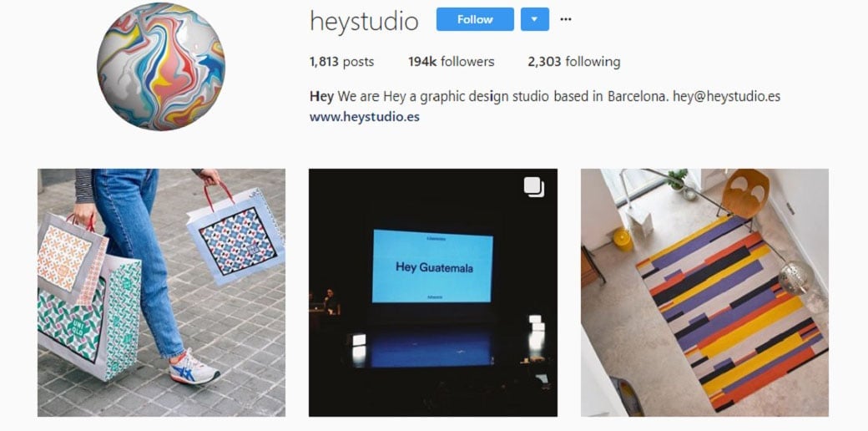868x431 pixels.
Task: Click the wooden chair in rug photo
Action: 745,193
